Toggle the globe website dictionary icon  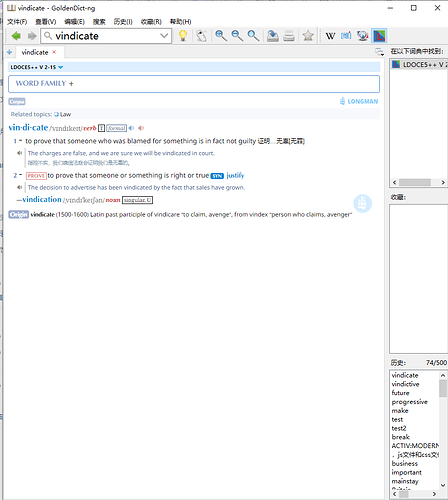(363, 36)
